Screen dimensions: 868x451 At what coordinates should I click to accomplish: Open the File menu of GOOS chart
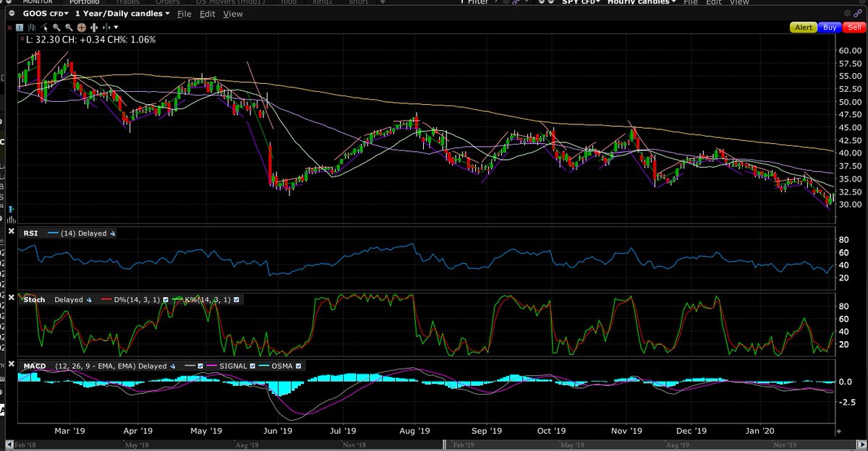[x=184, y=14]
